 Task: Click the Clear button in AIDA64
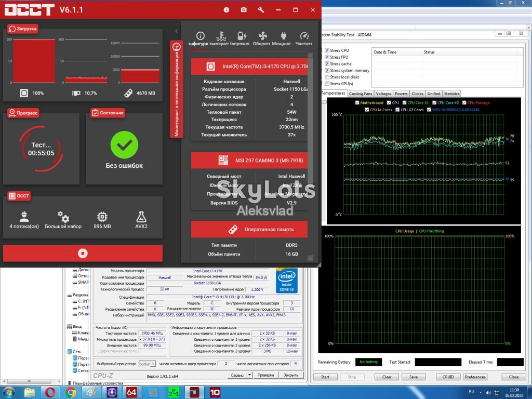387,377
